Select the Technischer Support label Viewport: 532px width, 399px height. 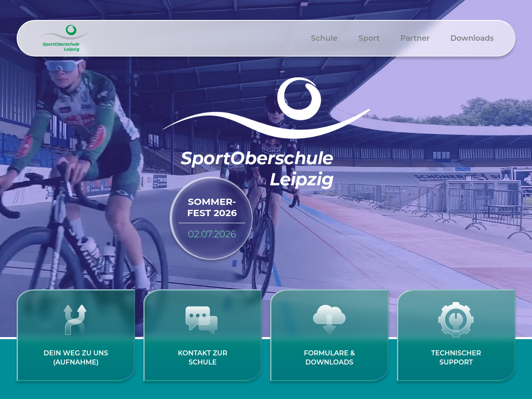456,357
